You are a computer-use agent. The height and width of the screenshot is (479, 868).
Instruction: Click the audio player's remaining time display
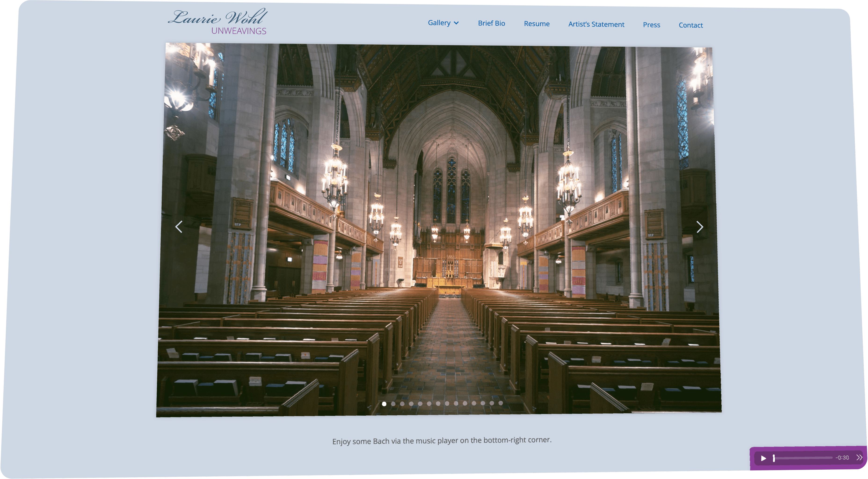click(x=842, y=457)
